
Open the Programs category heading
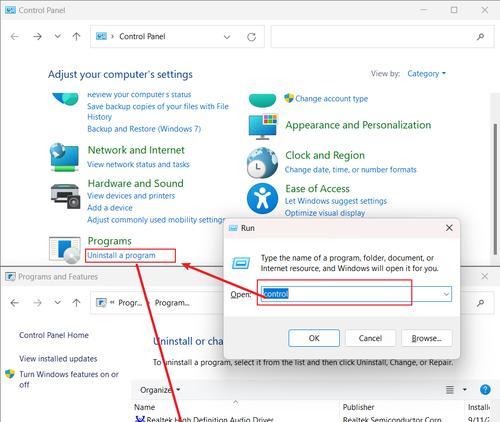(x=110, y=241)
